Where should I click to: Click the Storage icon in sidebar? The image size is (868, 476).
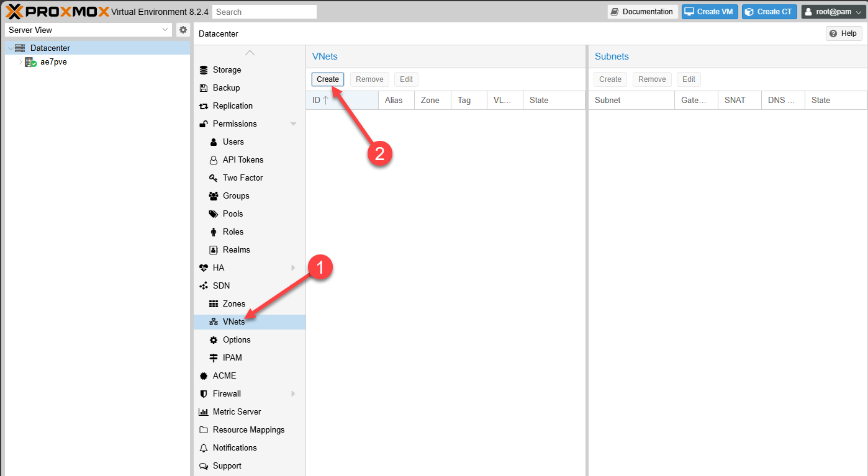pos(204,70)
